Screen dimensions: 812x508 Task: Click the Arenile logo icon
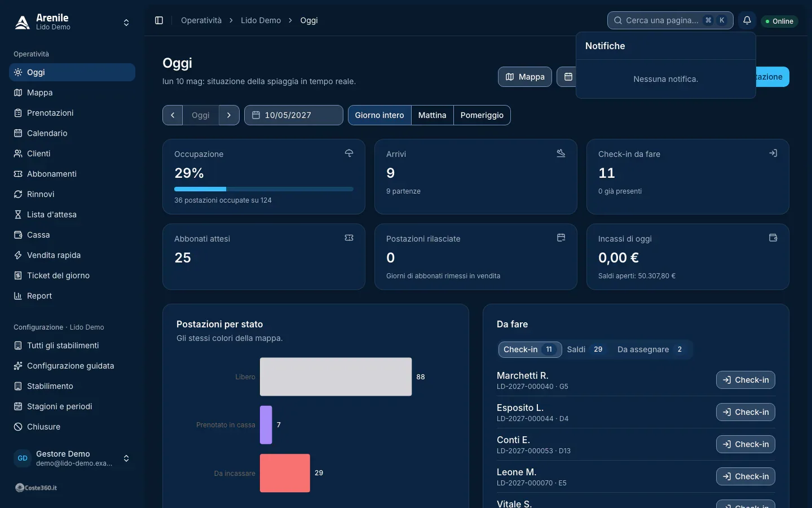(x=22, y=22)
